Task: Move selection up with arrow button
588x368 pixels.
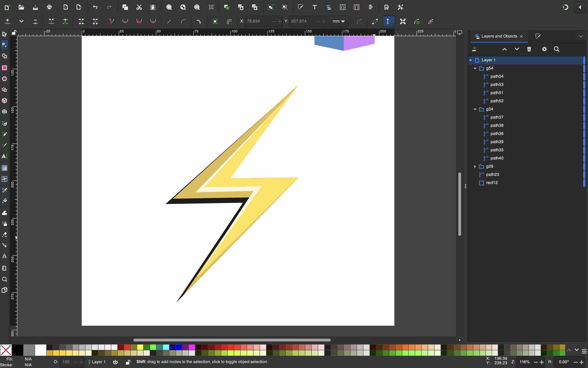Action: click(504, 49)
